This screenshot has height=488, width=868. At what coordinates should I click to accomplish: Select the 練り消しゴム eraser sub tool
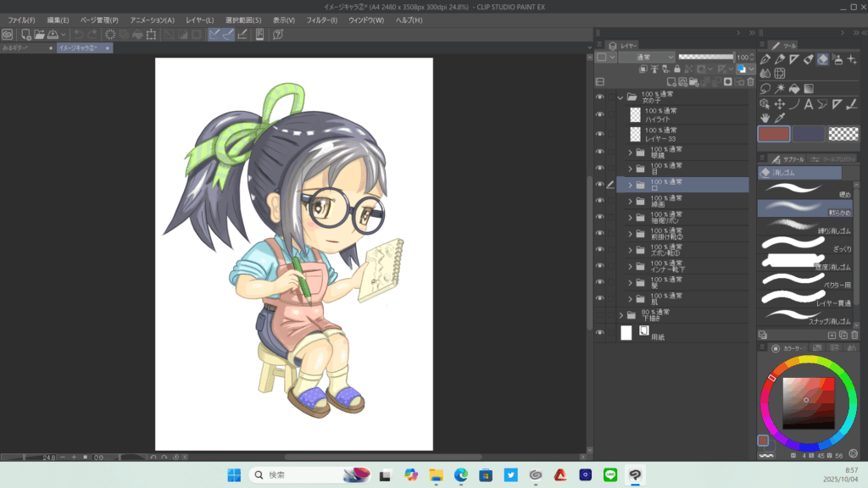coord(805,227)
